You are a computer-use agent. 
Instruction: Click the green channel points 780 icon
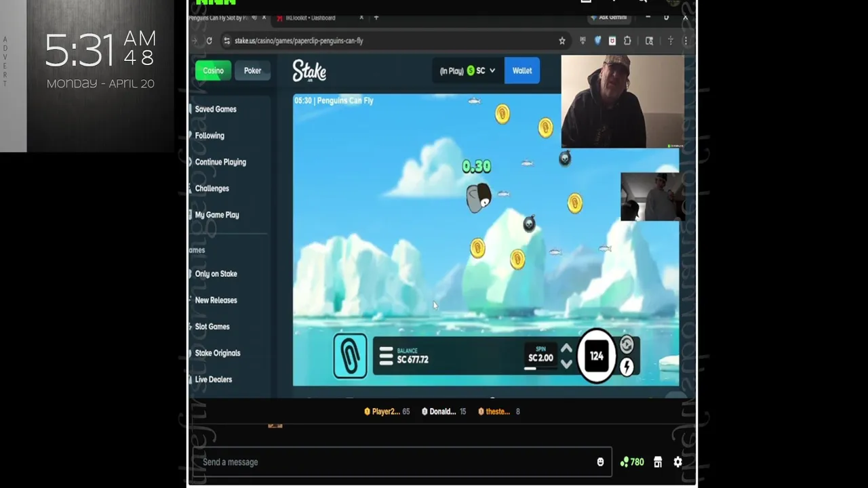(632, 462)
